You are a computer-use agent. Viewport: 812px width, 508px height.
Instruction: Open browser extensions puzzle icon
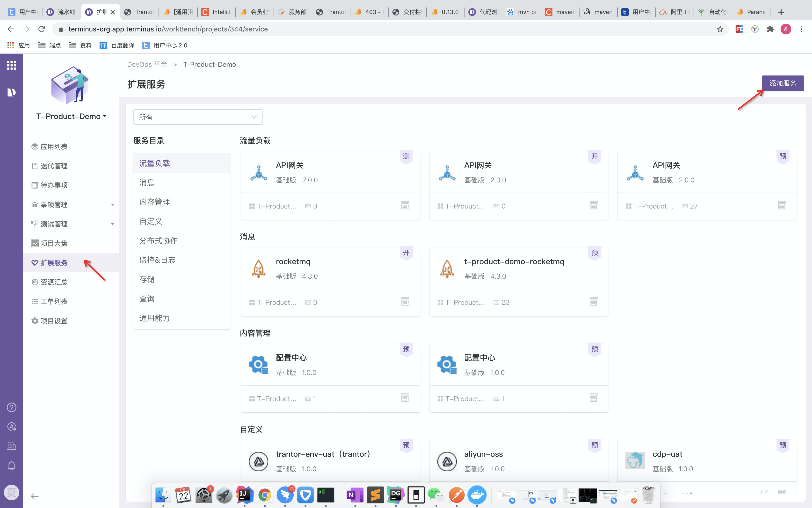coord(770,29)
